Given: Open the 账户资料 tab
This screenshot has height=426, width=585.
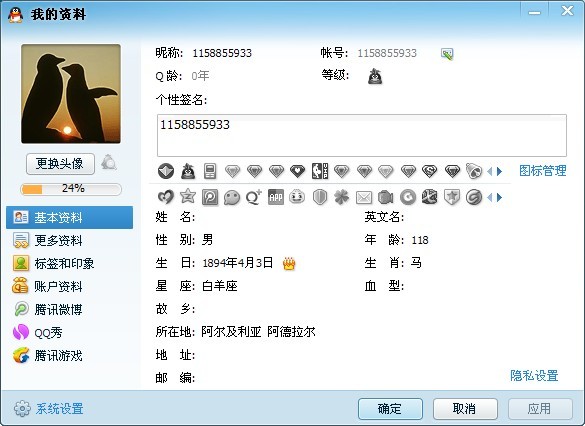Looking at the screenshot, I should coord(69,286).
